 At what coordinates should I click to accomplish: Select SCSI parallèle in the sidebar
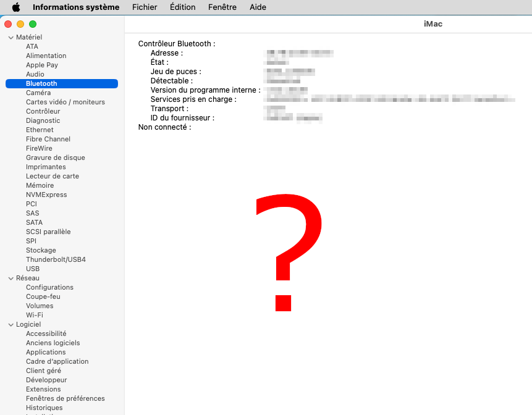pos(49,232)
